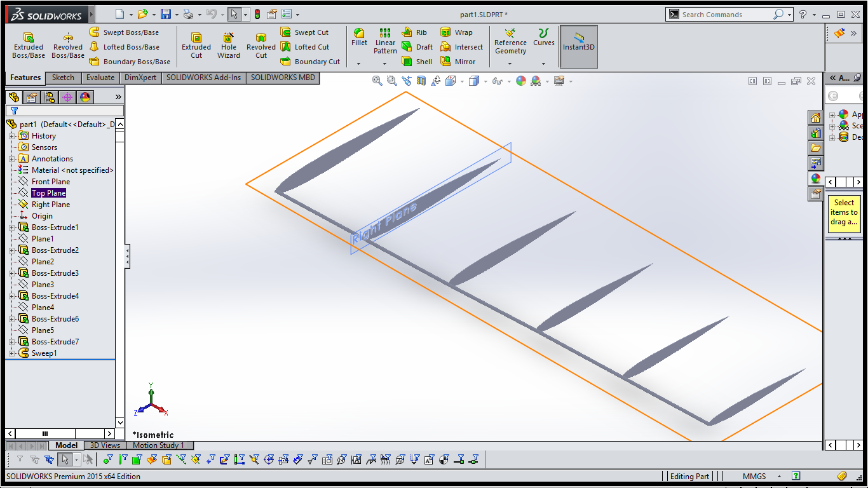Click the Linear Pattern tool
Screen dimensions: 868x488
(385, 41)
